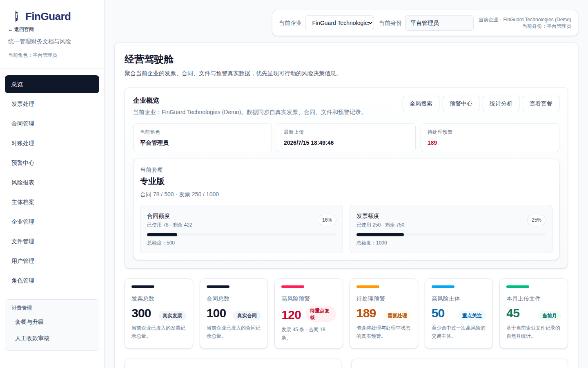Select 总览 in the sidebar
Screen dimensions: 588x368
[x=52, y=84]
